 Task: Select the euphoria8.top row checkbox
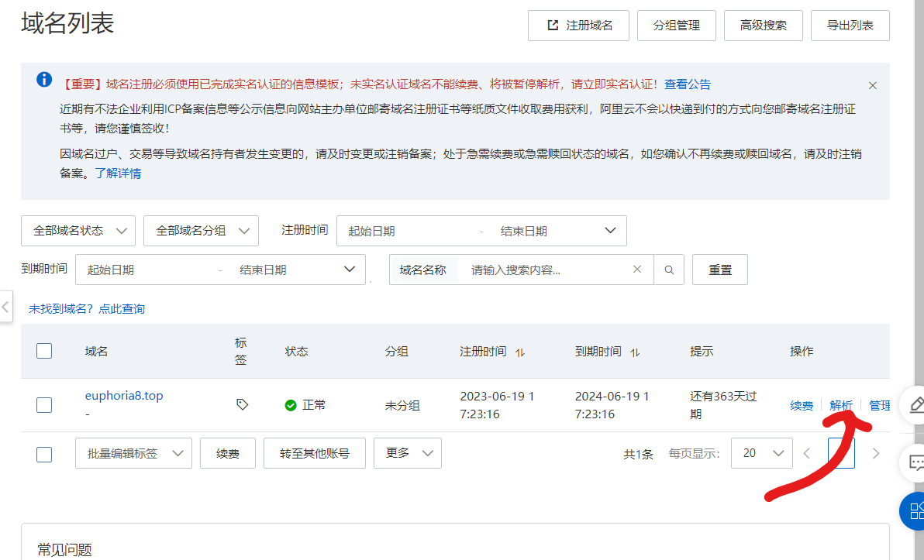pyautogui.click(x=44, y=404)
